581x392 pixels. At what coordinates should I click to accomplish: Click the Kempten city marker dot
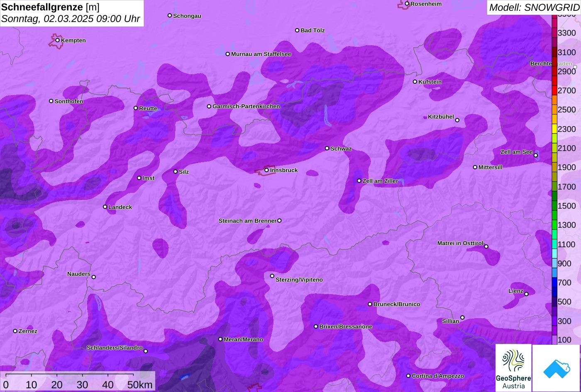(x=58, y=40)
